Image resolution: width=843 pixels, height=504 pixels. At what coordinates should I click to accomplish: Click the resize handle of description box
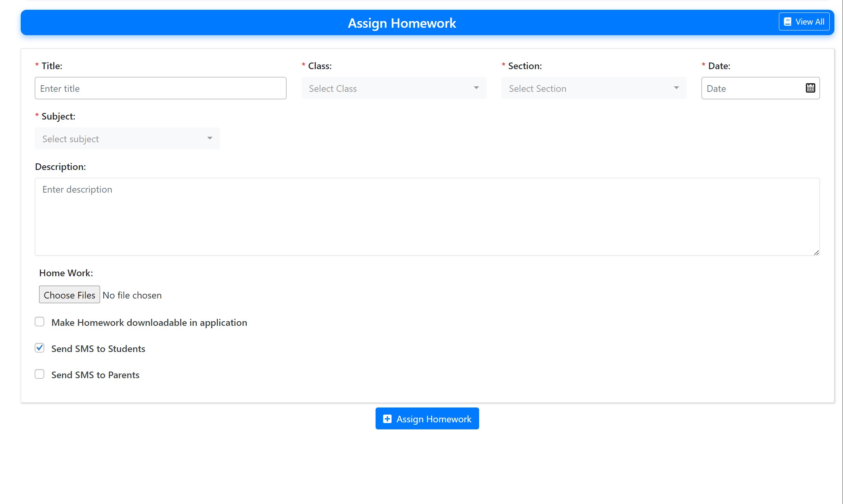click(x=816, y=252)
